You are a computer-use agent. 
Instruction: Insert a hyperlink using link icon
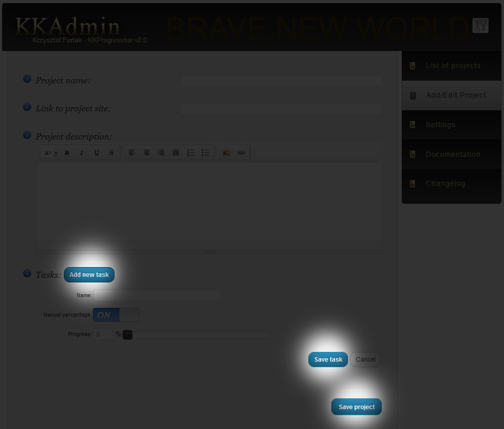pos(241,153)
